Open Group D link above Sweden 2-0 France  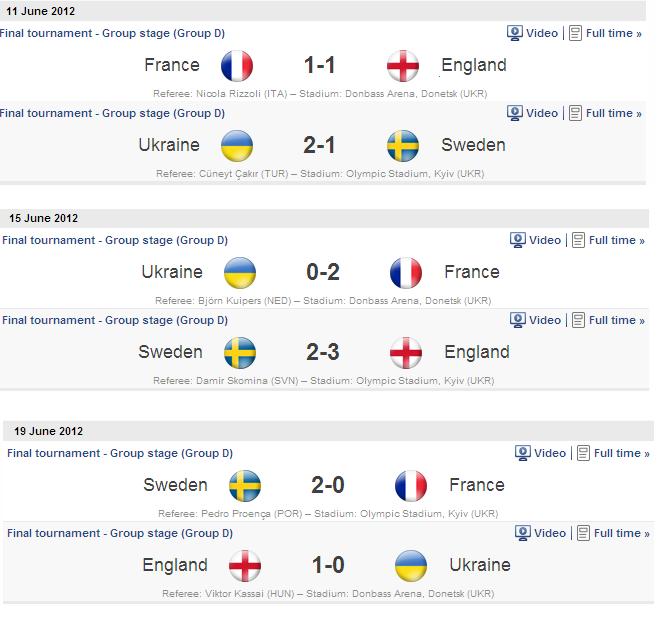pos(120,453)
